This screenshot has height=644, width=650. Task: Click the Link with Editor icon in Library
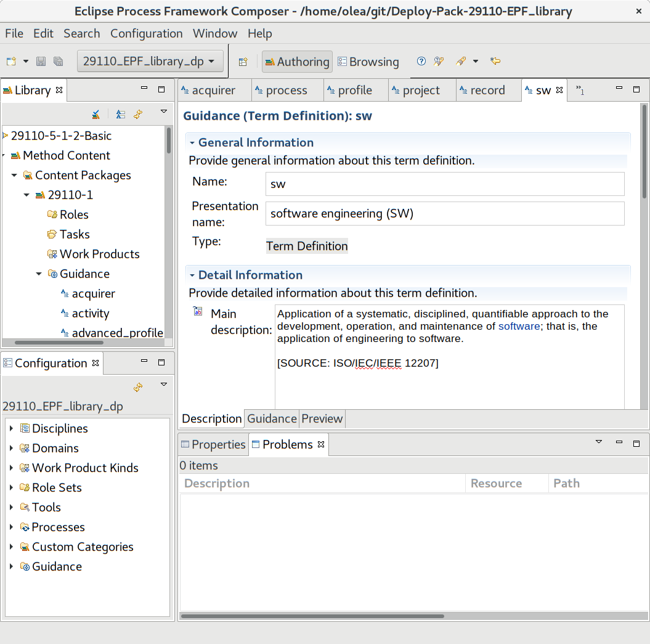pyautogui.click(x=138, y=114)
